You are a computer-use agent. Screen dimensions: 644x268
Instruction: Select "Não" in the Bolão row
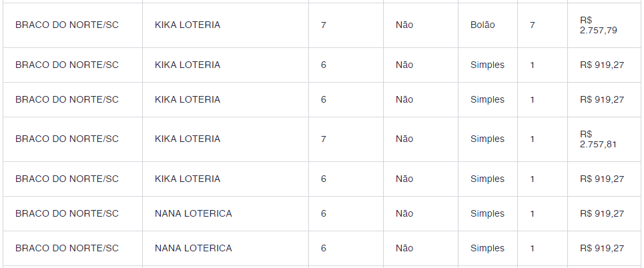[x=404, y=25]
